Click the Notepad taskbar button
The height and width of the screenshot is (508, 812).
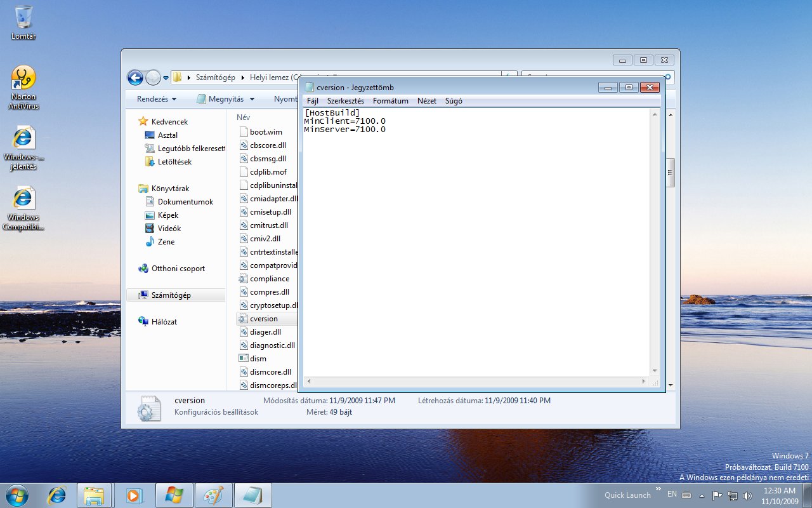coord(252,495)
